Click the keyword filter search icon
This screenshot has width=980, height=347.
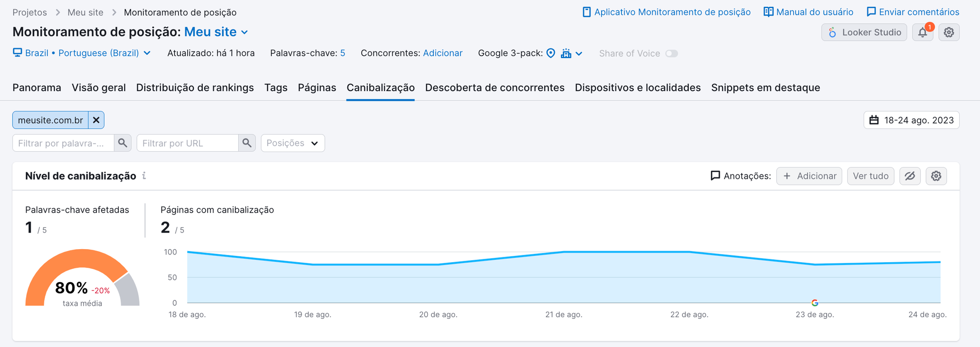pyautogui.click(x=123, y=143)
